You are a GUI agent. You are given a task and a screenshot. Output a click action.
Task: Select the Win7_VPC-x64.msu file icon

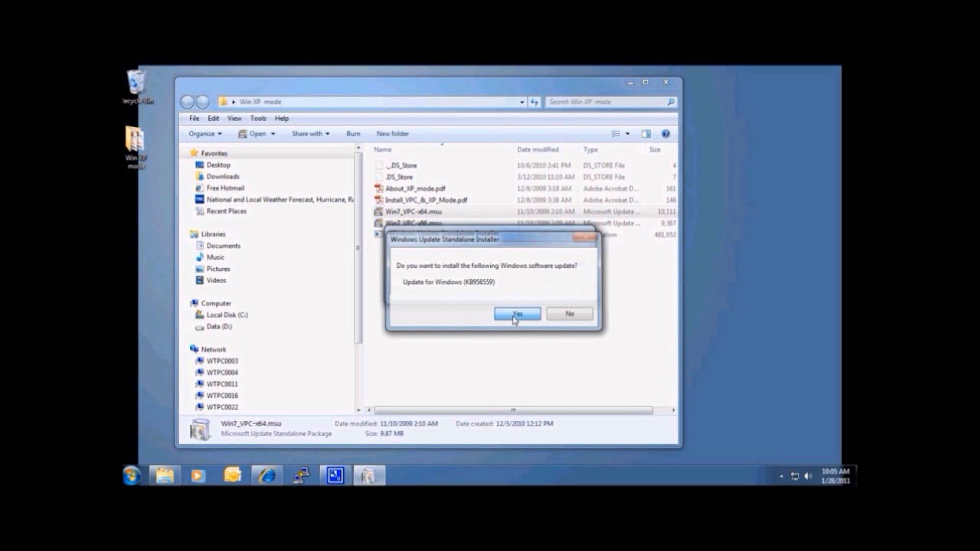(379, 211)
